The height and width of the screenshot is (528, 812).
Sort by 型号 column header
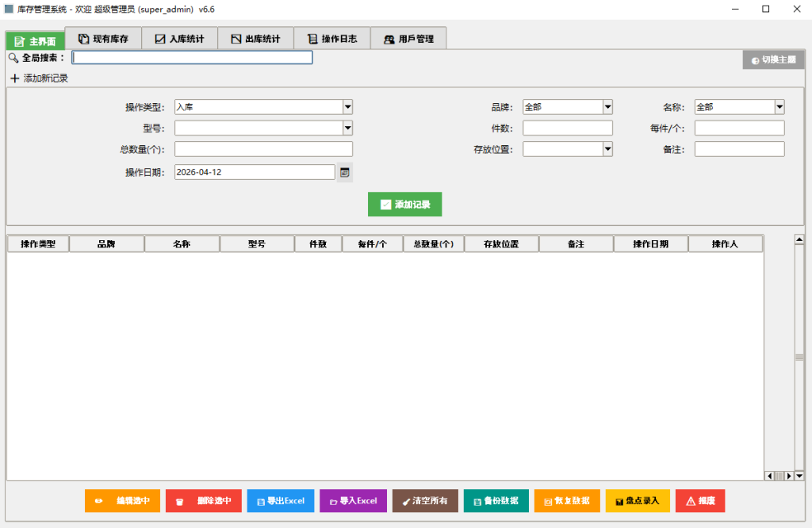(x=257, y=244)
